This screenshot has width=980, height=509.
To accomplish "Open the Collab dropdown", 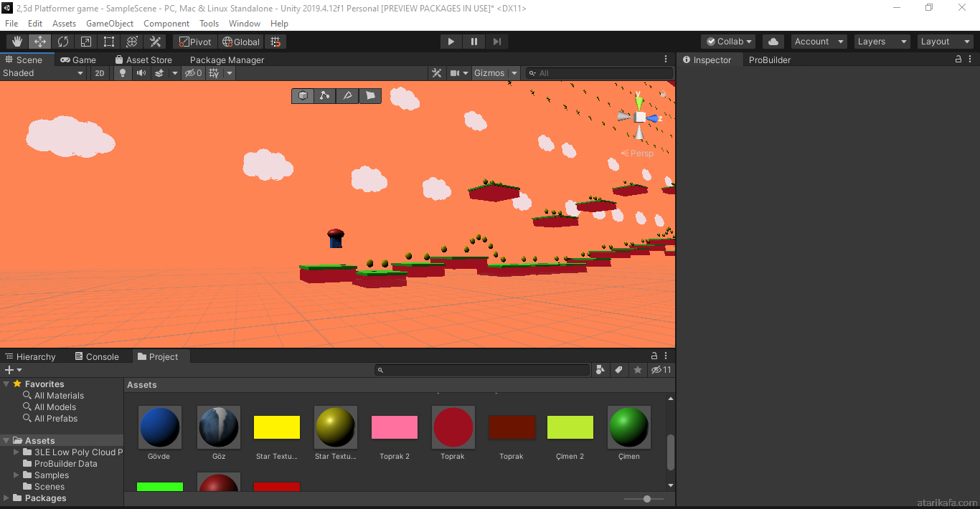I will coord(728,42).
